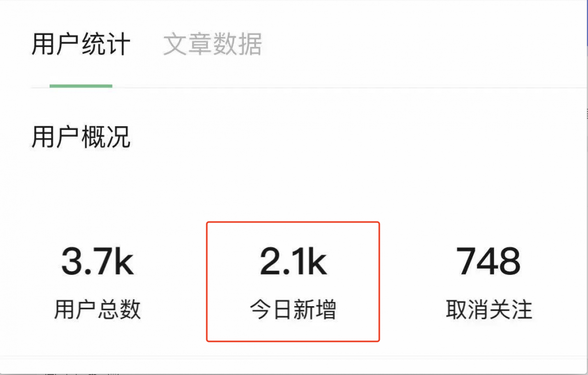This screenshot has height=375, width=588.
Task: Click the 3.7k total users figure
Action: [x=97, y=261]
